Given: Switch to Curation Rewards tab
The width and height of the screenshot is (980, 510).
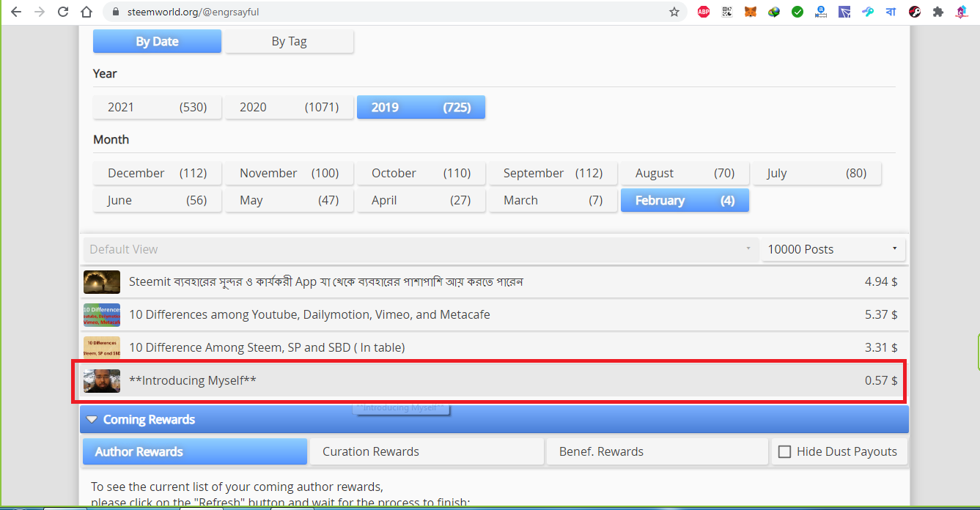Looking at the screenshot, I should 427,451.
